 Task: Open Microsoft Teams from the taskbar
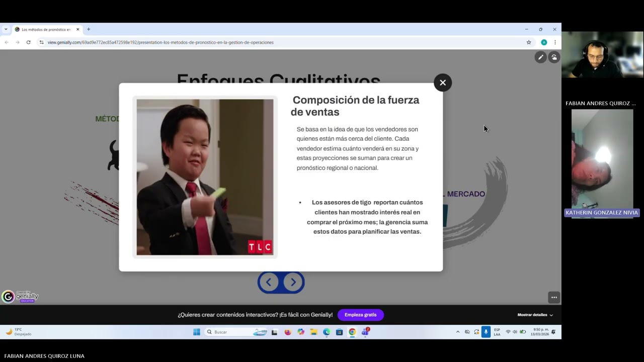[365, 332]
